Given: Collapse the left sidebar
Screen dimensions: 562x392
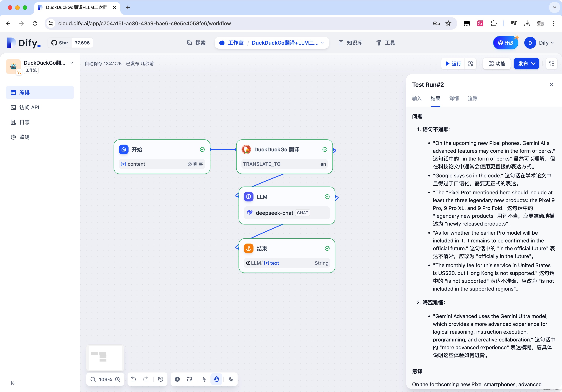Looking at the screenshot, I should [13, 383].
